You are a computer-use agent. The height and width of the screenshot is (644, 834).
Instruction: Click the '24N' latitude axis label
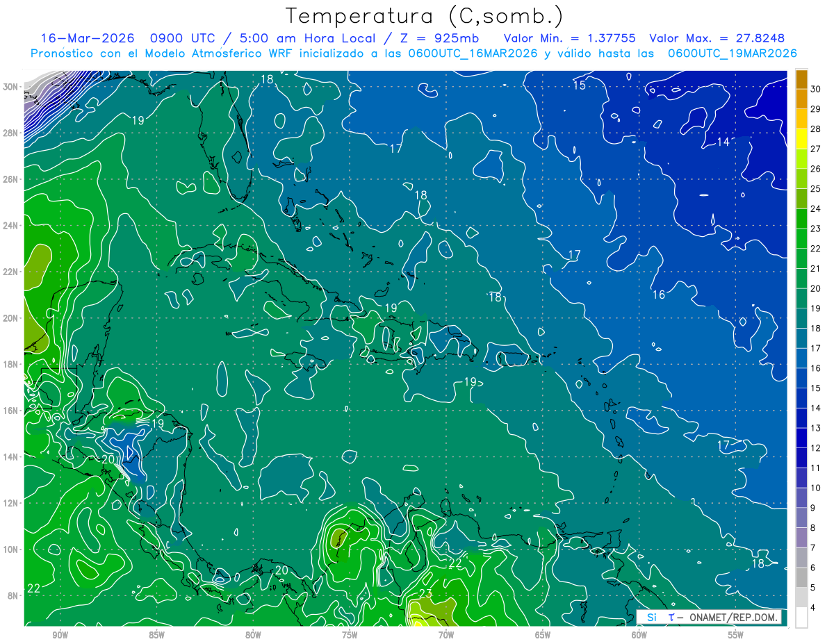[x=12, y=225]
